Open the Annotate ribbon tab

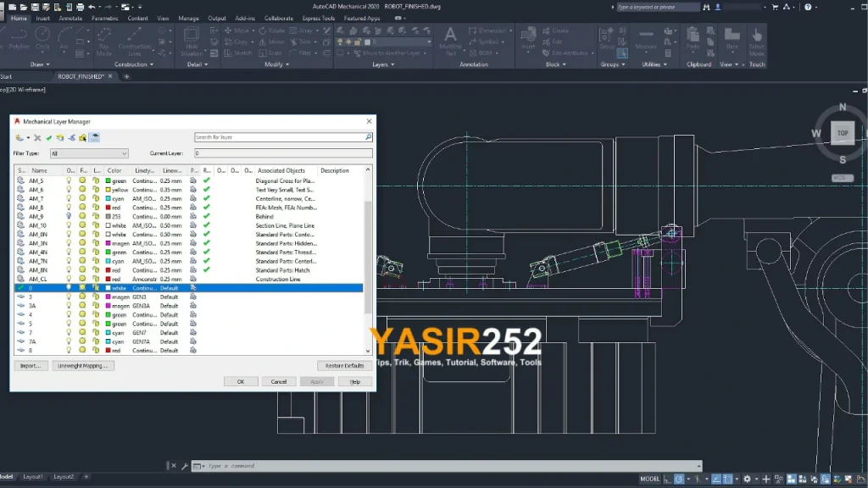(x=70, y=19)
